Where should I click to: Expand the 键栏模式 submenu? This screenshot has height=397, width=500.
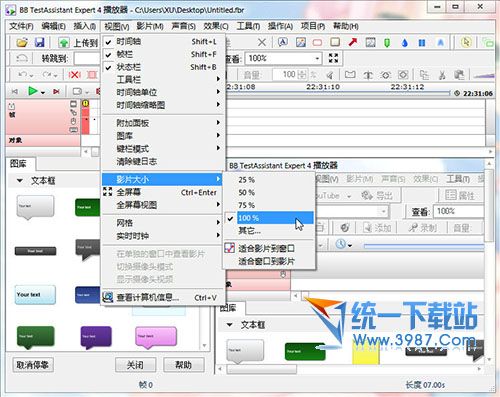pyautogui.click(x=164, y=149)
